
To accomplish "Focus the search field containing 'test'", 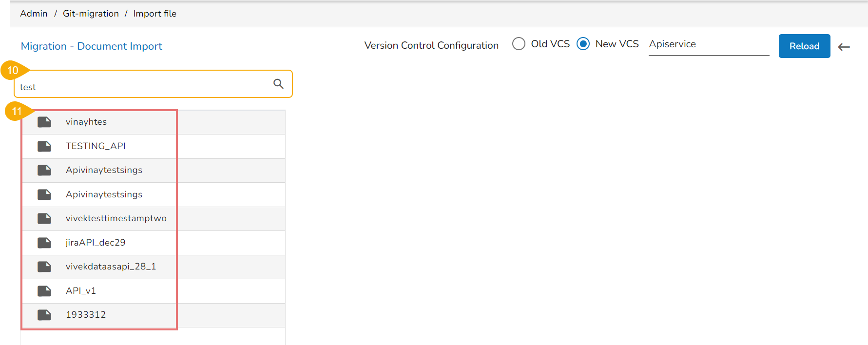I will pyautogui.click(x=144, y=87).
